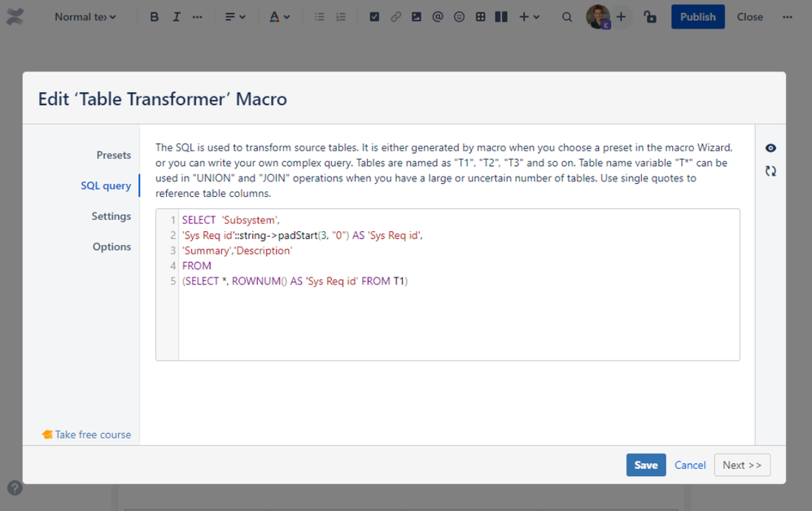Click the FROM keyword on line 4

pyautogui.click(x=196, y=265)
